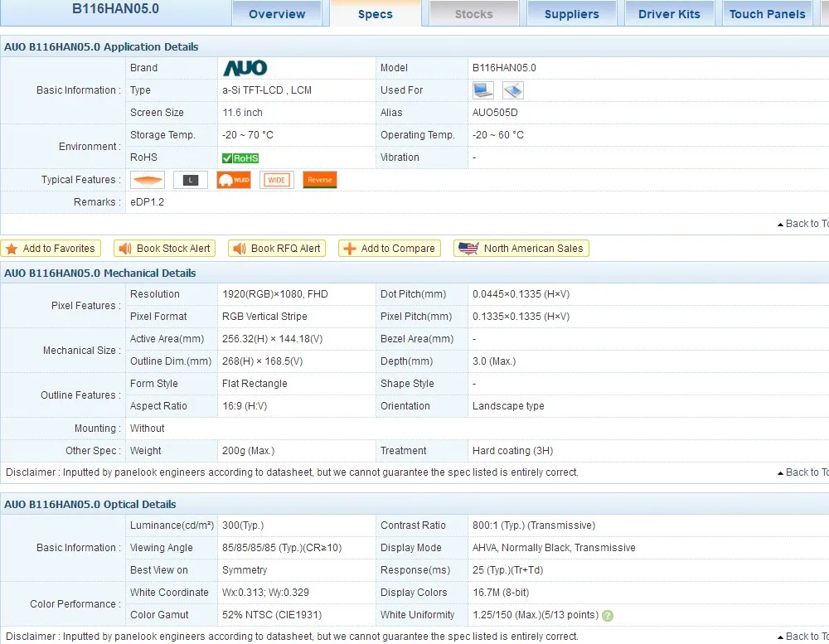829x644 pixels.
Task: Click the Storage Temp. value '-20 ~ 70 °C'
Action: tap(247, 135)
